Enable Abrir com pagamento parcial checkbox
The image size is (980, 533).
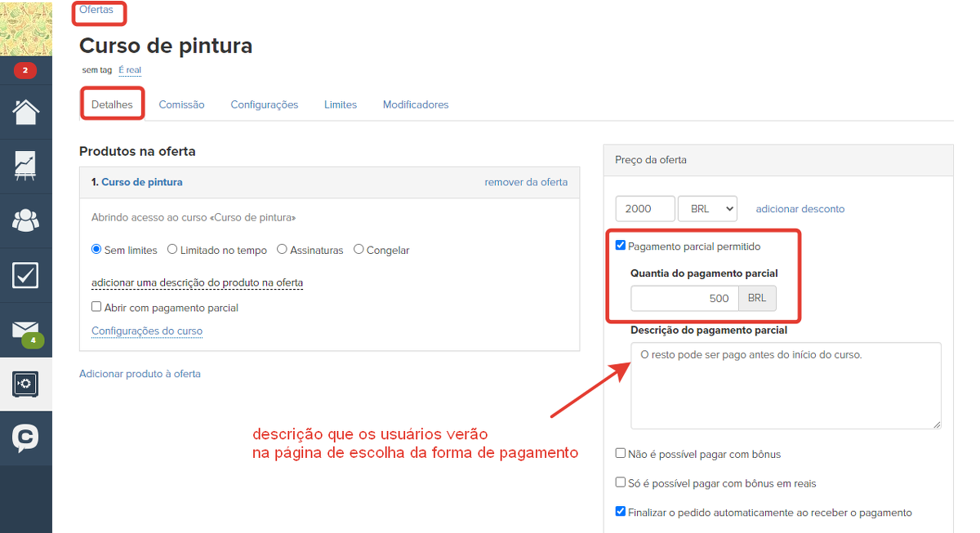[97, 308]
